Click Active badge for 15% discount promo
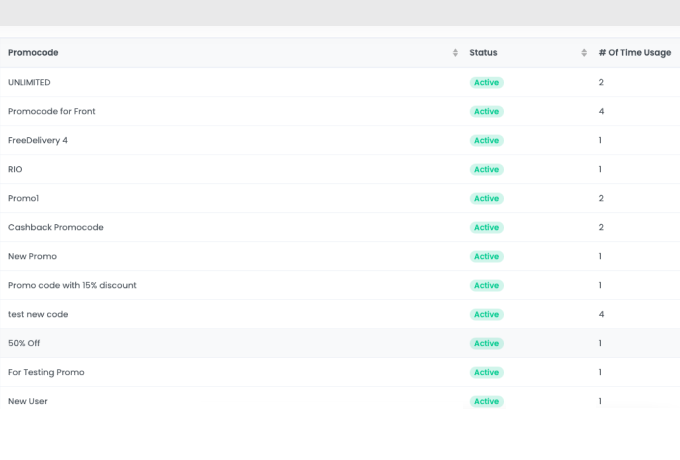Image resolution: width=680 pixels, height=460 pixels. pyautogui.click(x=487, y=285)
